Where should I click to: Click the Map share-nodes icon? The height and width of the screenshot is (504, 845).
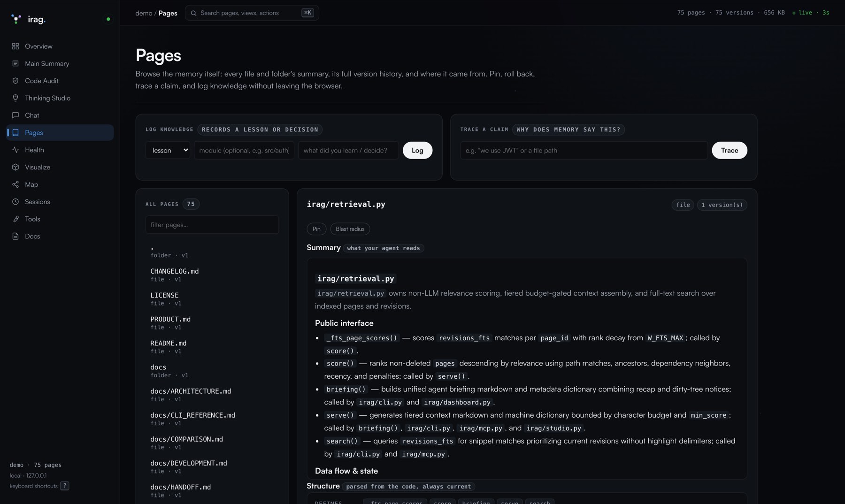click(x=15, y=184)
